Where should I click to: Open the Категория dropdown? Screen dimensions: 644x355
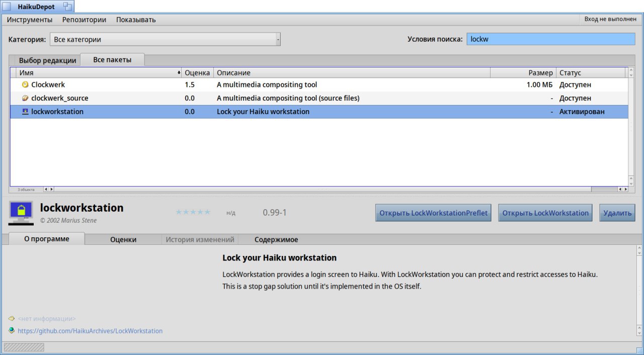(x=165, y=39)
